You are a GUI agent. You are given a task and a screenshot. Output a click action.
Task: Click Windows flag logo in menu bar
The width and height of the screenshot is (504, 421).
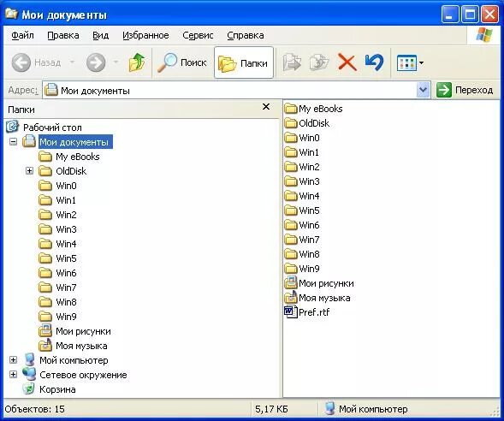[484, 35]
